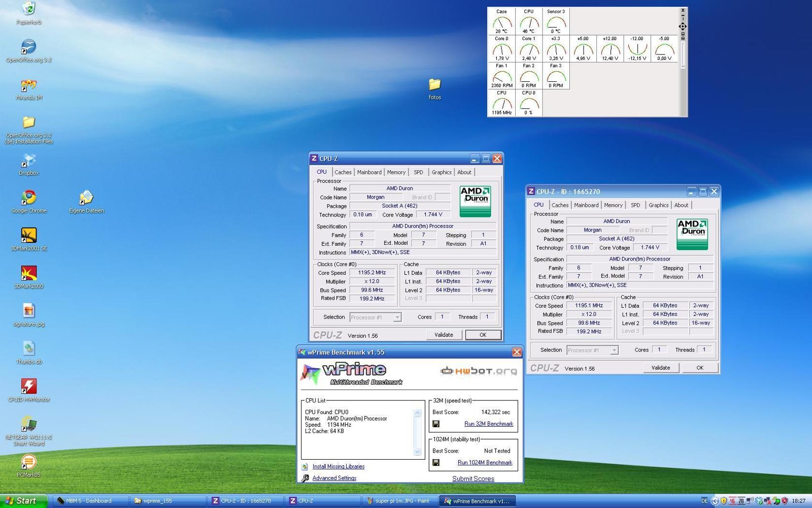This screenshot has width=812, height=508.
Task: Open SPD tab in CPU-Z ID 1665270 window
Action: (x=635, y=205)
